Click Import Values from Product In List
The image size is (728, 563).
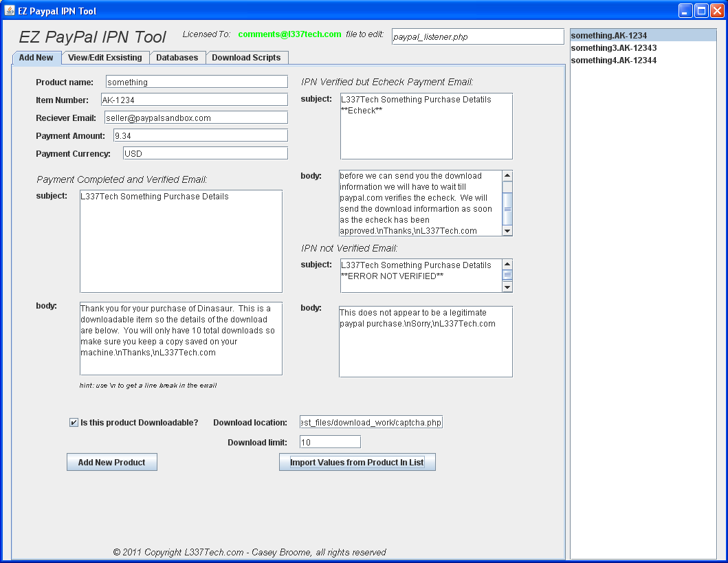tap(357, 462)
